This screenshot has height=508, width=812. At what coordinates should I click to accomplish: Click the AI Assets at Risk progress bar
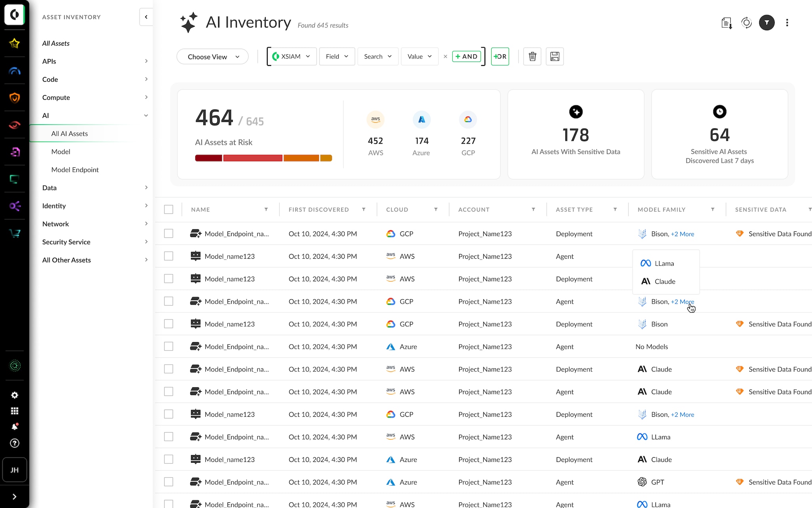pos(263,158)
